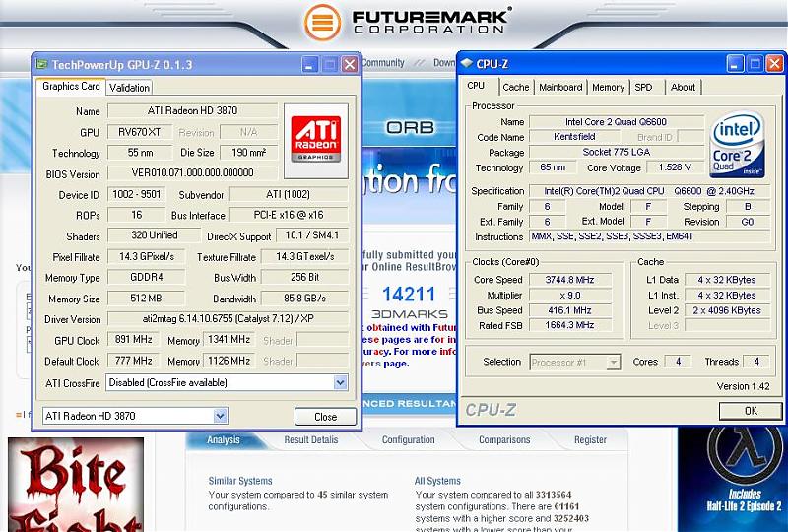Click the Multiplier x 9.0 value
Screen dimensions: 788x532
click(x=570, y=296)
